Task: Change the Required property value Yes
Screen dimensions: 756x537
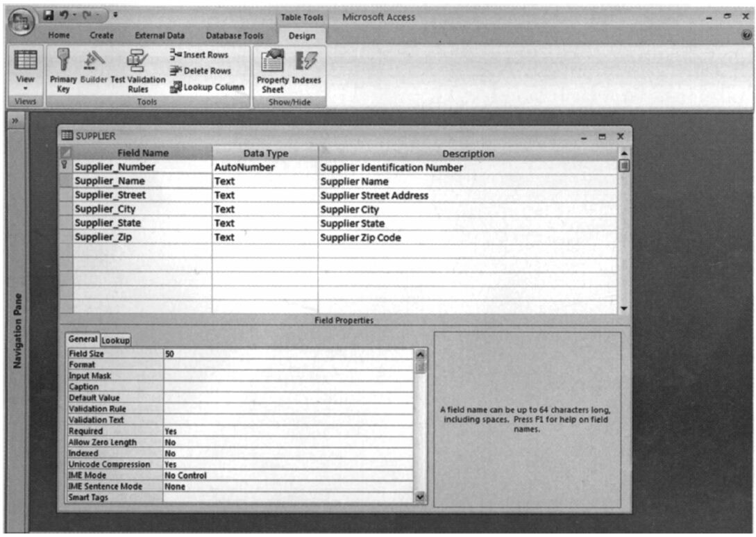Action: point(288,431)
